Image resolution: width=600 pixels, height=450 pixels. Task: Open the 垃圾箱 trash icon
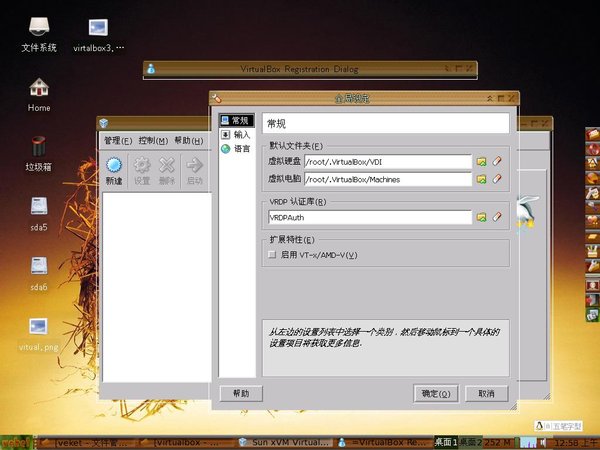(39, 154)
